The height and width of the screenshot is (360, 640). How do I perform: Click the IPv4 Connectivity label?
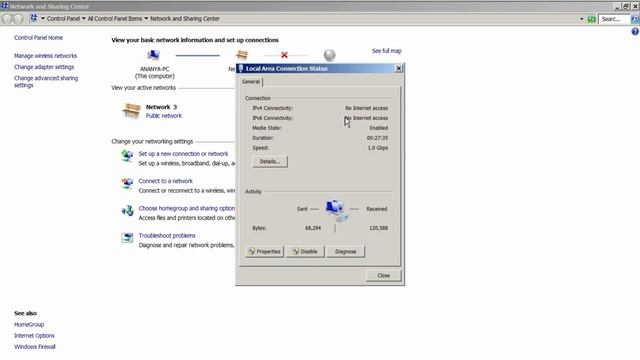tap(272, 108)
